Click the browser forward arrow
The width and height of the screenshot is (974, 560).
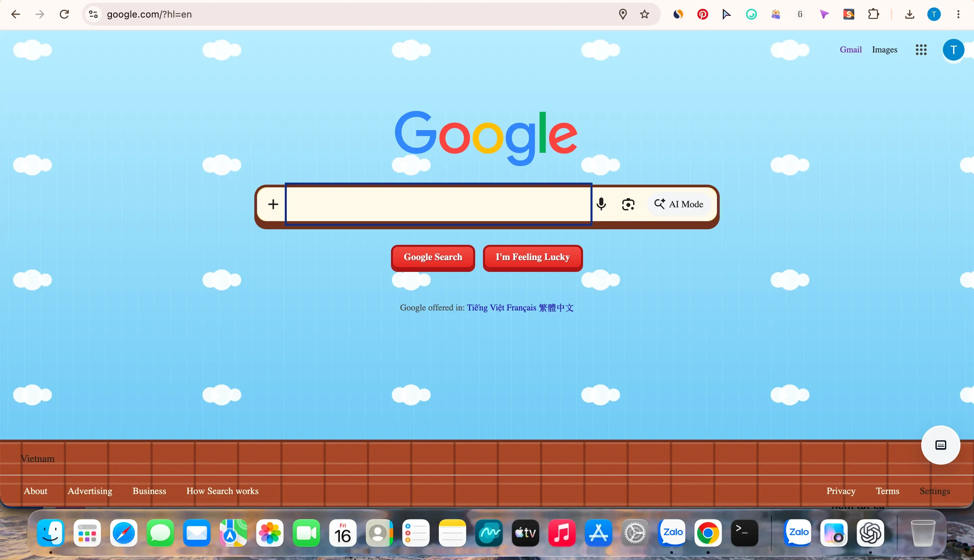coord(40,14)
